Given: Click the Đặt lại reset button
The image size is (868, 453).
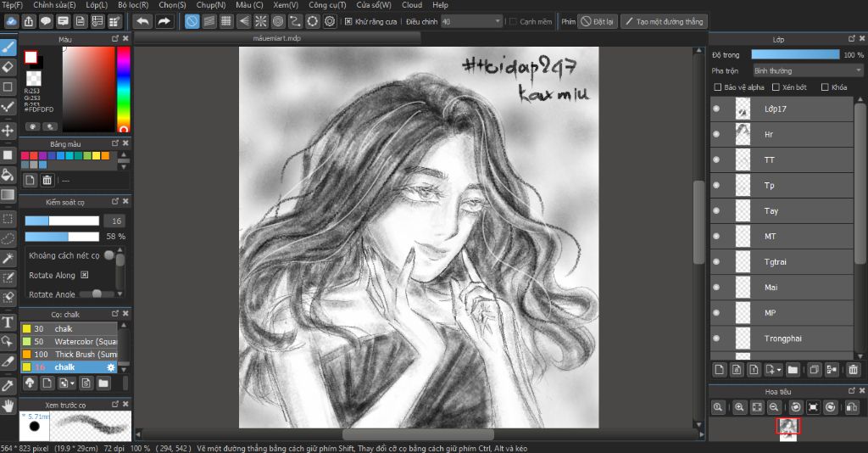Looking at the screenshot, I should coord(598,21).
